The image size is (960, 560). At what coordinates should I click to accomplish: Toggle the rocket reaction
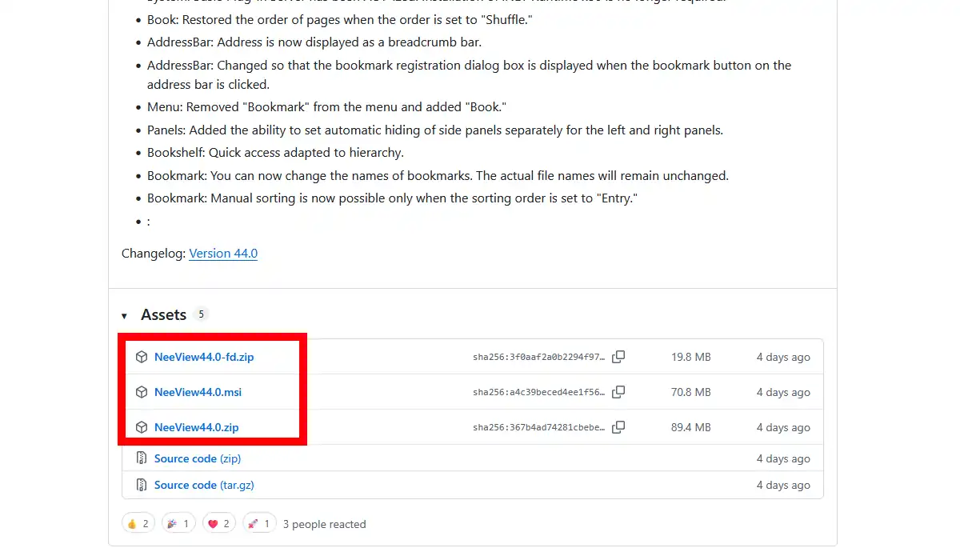click(x=259, y=524)
